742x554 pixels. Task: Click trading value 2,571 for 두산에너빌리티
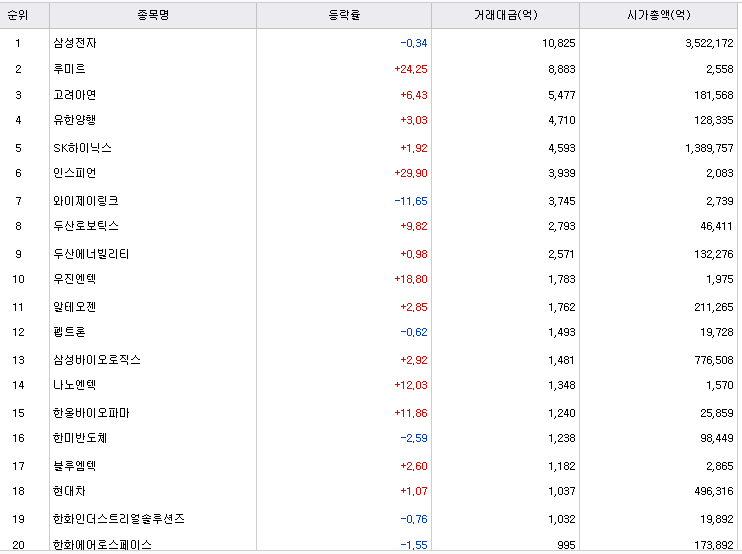click(x=562, y=254)
